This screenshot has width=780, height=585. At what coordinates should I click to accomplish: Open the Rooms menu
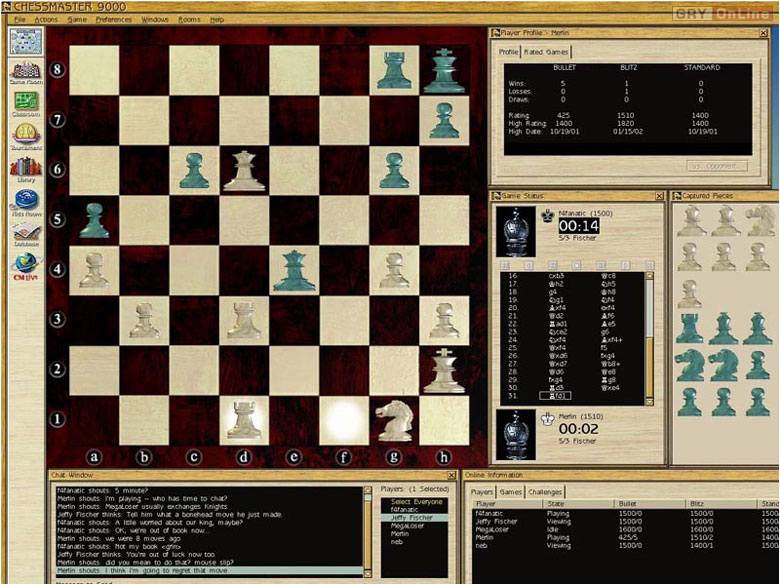tap(189, 19)
